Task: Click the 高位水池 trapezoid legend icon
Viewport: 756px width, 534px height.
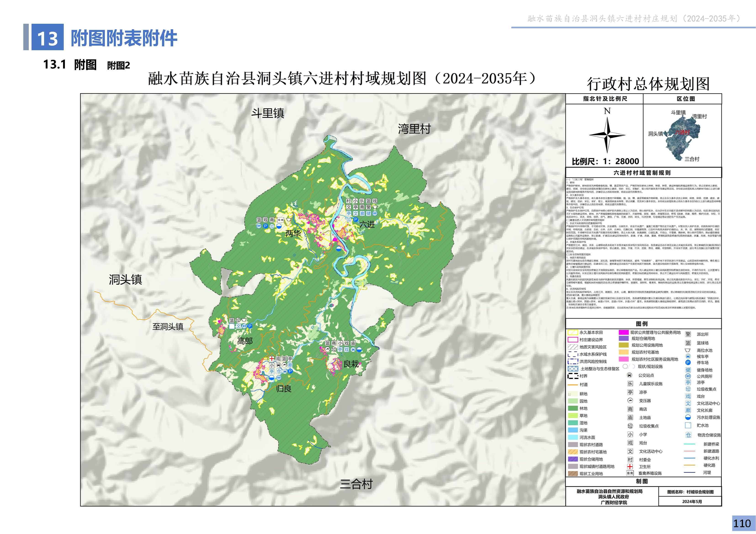Action: (688, 350)
